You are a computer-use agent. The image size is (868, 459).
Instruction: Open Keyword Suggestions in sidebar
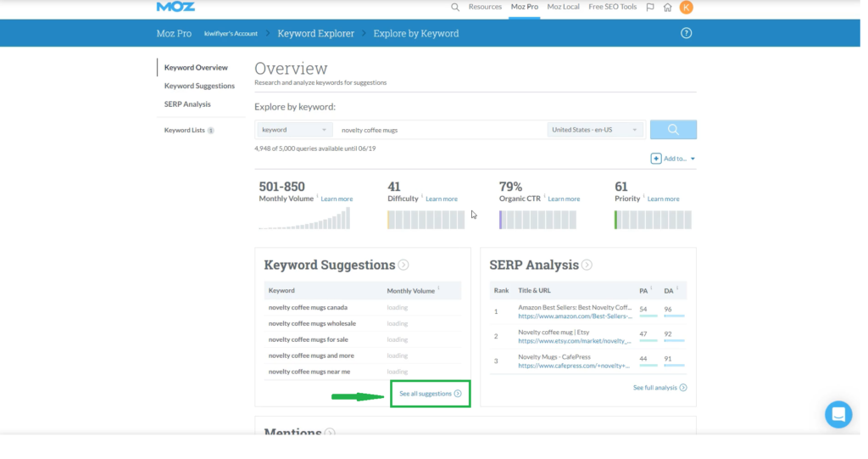[x=199, y=86]
